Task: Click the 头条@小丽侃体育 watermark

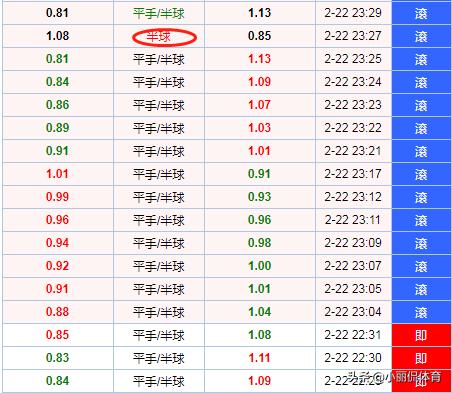Action: tap(394, 377)
